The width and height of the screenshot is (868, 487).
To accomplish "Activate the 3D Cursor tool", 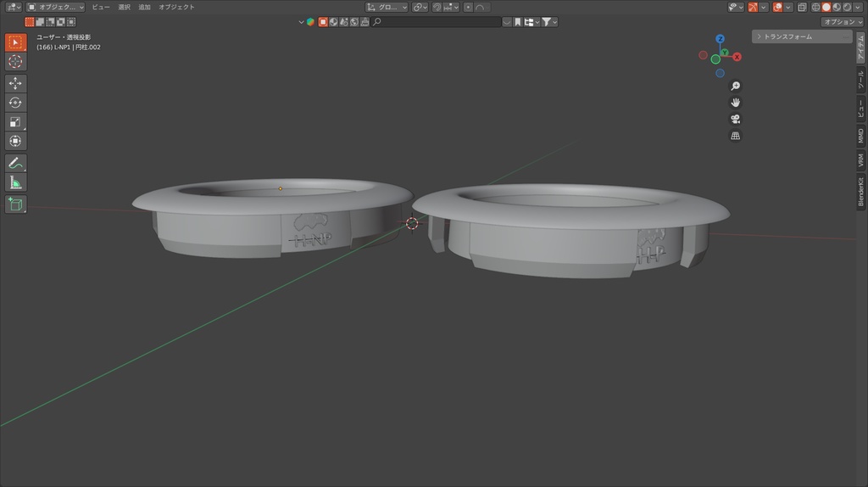I will pyautogui.click(x=15, y=61).
